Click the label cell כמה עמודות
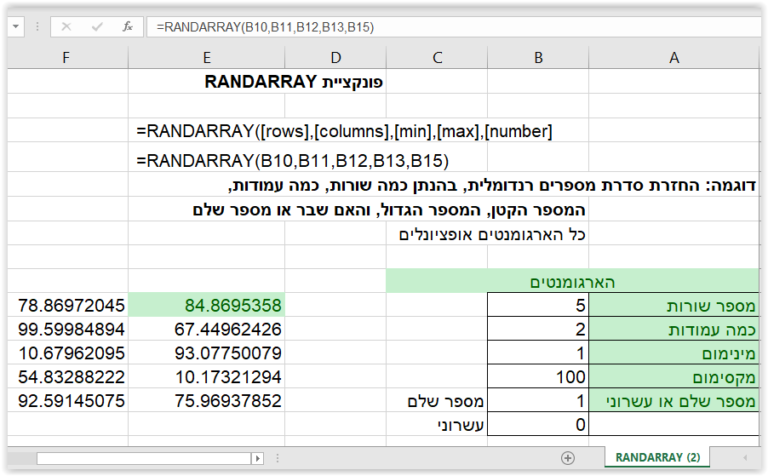The height and width of the screenshot is (476, 768). pyautogui.click(x=674, y=329)
